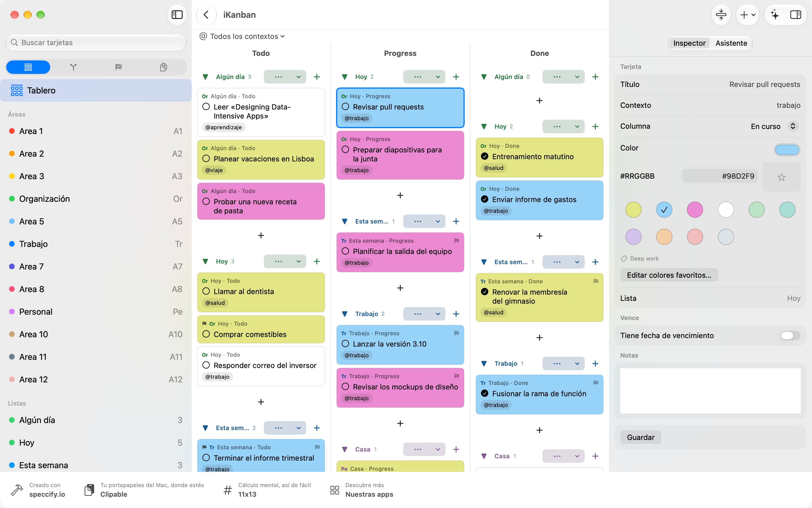This screenshot has width=812, height=508.
Task: Enable Tiene fecha de vencimiento switch
Action: click(x=791, y=335)
